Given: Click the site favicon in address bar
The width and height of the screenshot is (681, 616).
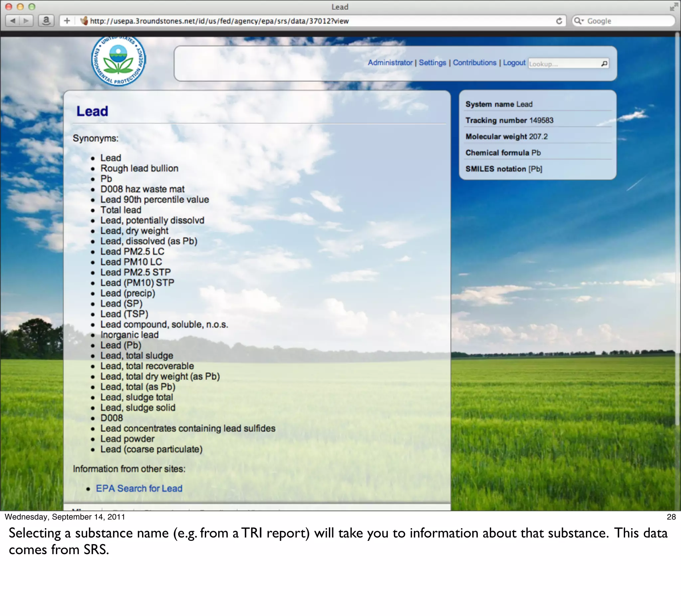Looking at the screenshot, I should [84, 21].
